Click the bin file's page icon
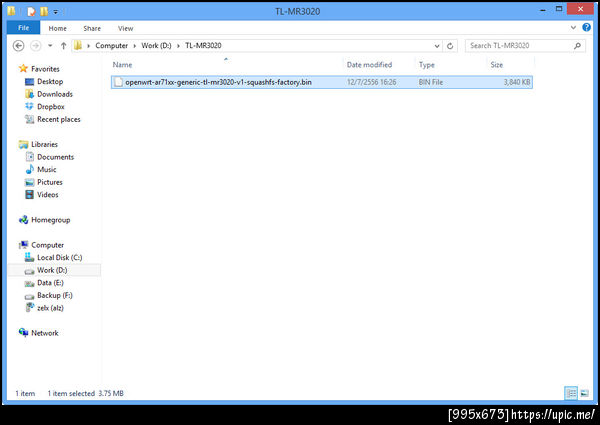 click(x=118, y=82)
